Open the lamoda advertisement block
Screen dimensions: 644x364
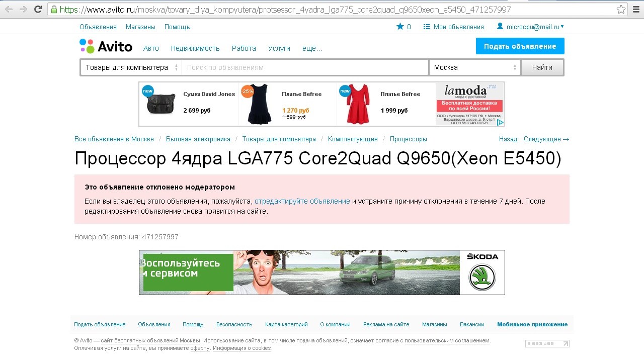469,104
